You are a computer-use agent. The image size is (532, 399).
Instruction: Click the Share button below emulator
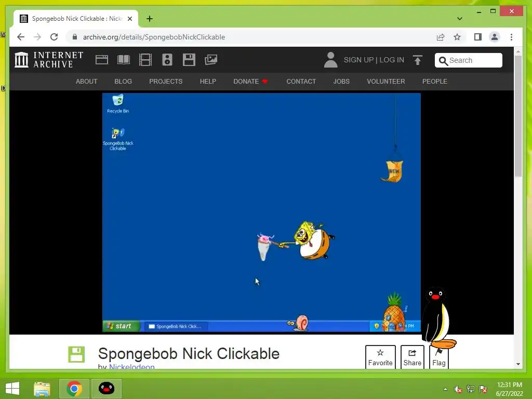click(x=412, y=357)
